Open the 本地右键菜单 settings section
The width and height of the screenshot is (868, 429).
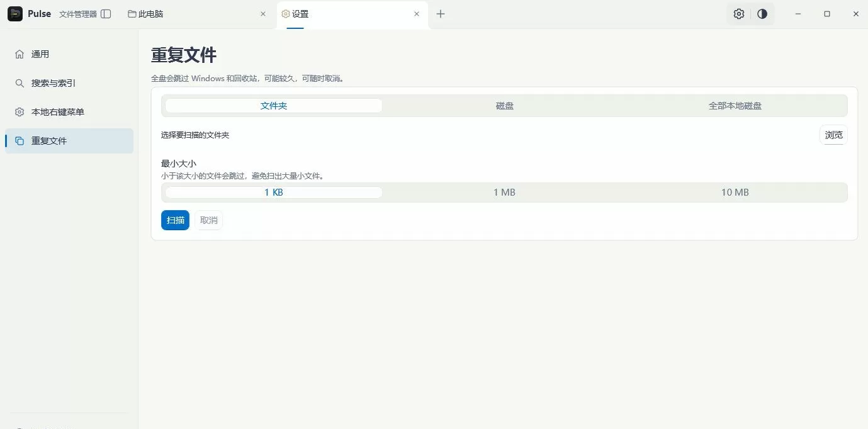[x=69, y=112]
